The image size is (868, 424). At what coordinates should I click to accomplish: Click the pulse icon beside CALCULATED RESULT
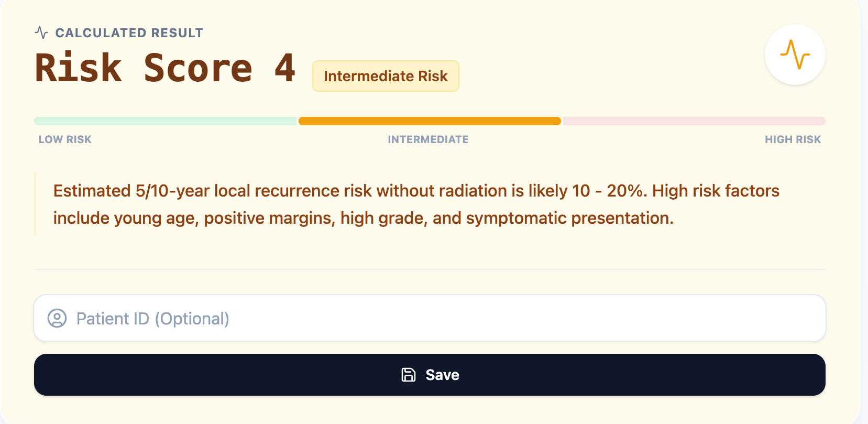click(41, 32)
